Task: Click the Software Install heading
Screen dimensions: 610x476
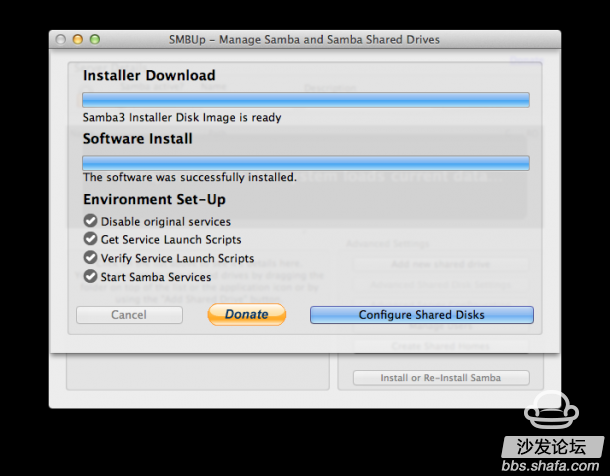Action: click(x=138, y=138)
